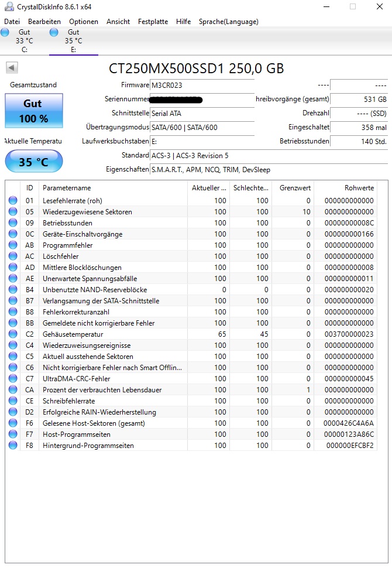Click status orb for Gelesene Host-Sektoren
The width and height of the screenshot is (392, 568).
click(13, 423)
